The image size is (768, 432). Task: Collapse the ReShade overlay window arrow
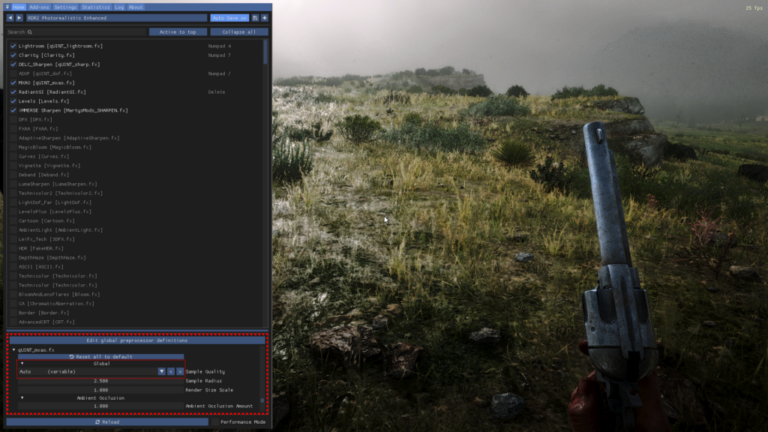(x=7, y=7)
